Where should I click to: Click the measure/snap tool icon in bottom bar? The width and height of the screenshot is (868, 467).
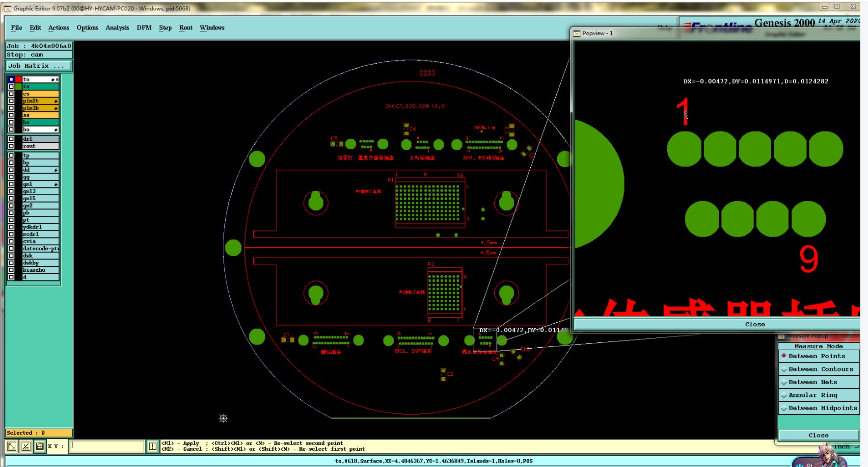26,446
